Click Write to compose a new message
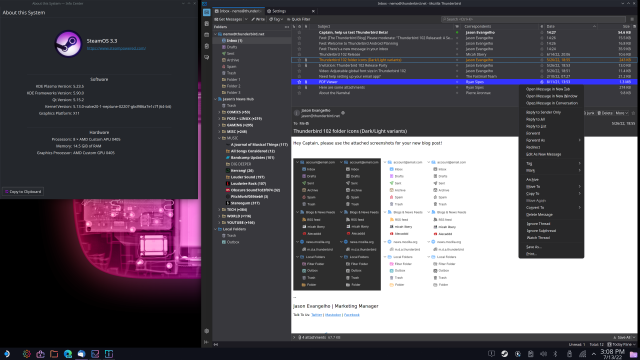Viewport: 640px width, 360px height. point(258,19)
